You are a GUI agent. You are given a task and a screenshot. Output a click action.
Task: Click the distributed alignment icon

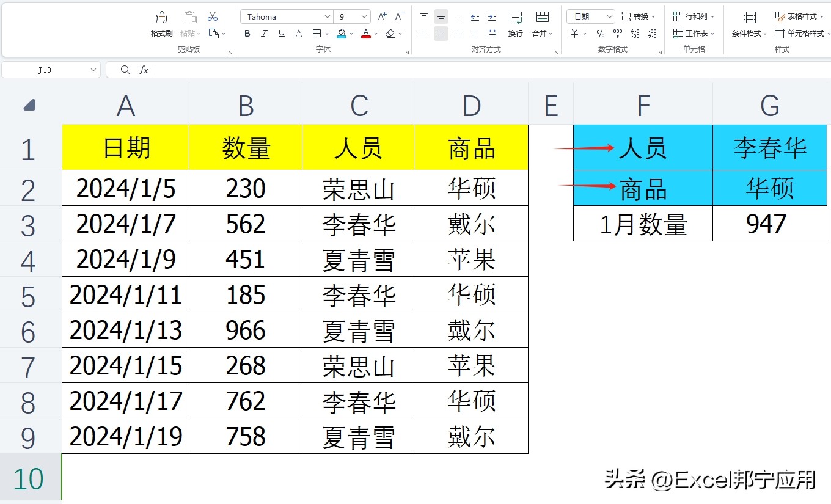[492, 34]
